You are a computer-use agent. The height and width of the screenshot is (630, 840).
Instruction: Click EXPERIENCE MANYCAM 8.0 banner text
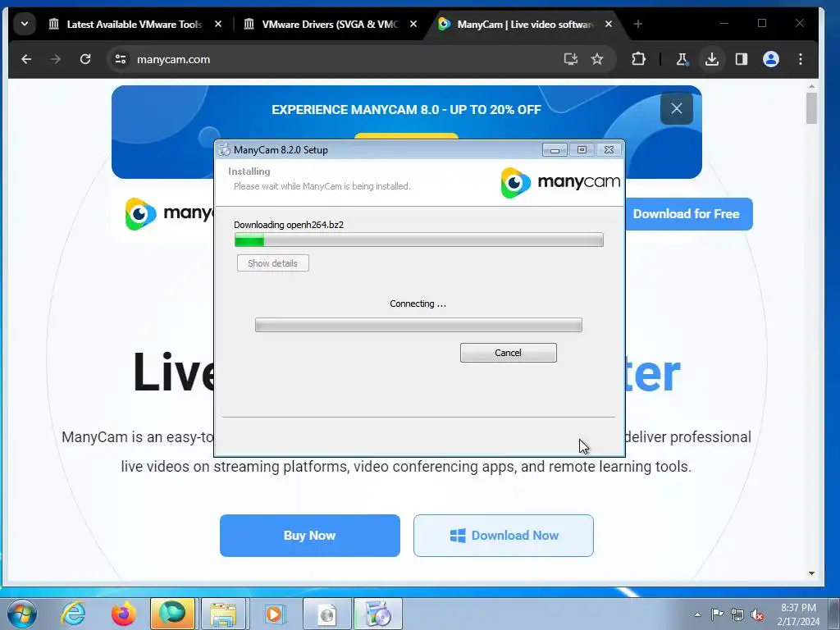pos(406,109)
